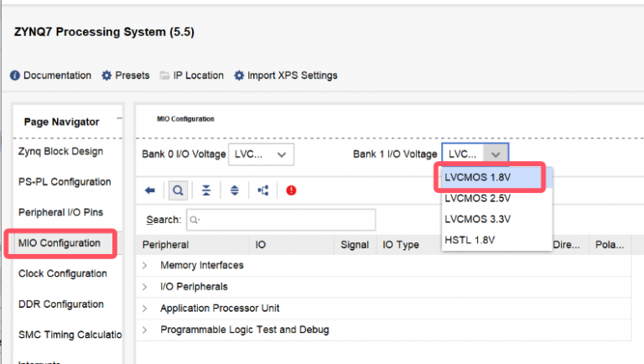Expand Application Processor Unit row

pos(144,309)
